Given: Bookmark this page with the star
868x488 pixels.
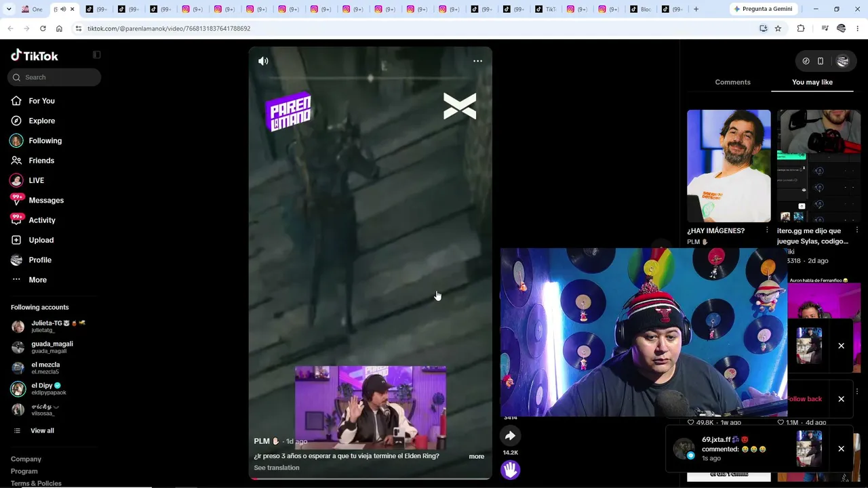Looking at the screenshot, I should click(x=778, y=28).
